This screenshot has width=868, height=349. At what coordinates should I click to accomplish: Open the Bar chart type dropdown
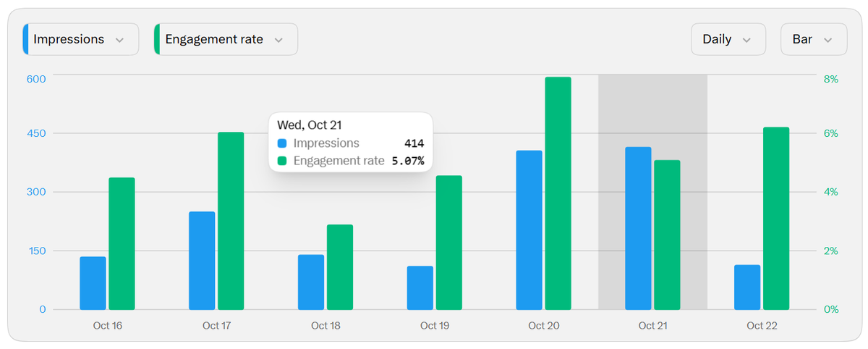pyautogui.click(x=814, y=39)
